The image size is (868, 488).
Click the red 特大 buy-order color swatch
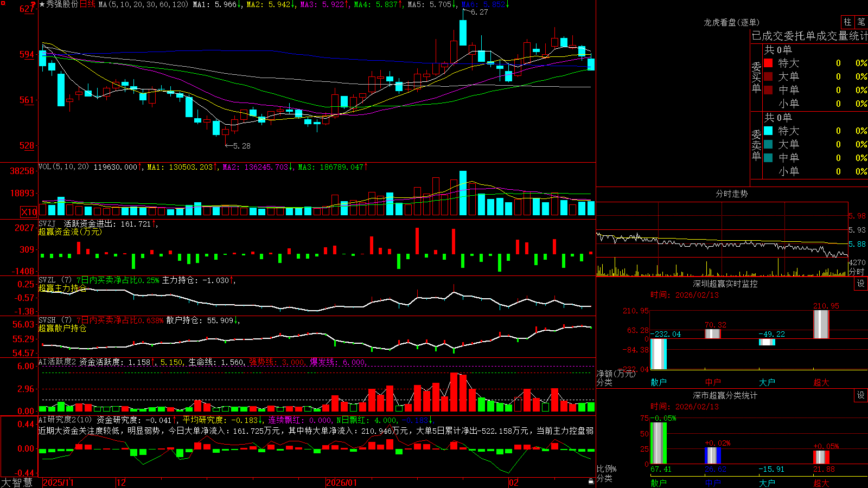[x=768, y=63]
